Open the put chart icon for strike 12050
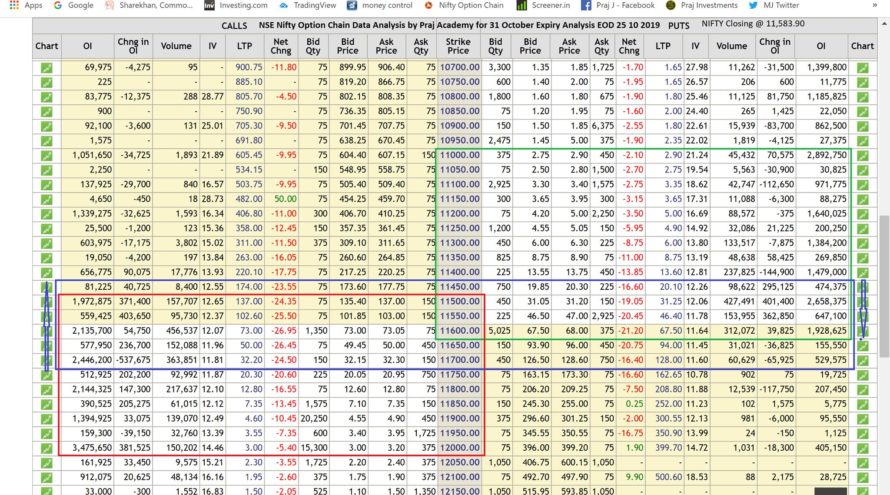The image size is (890, 495). 863,463
